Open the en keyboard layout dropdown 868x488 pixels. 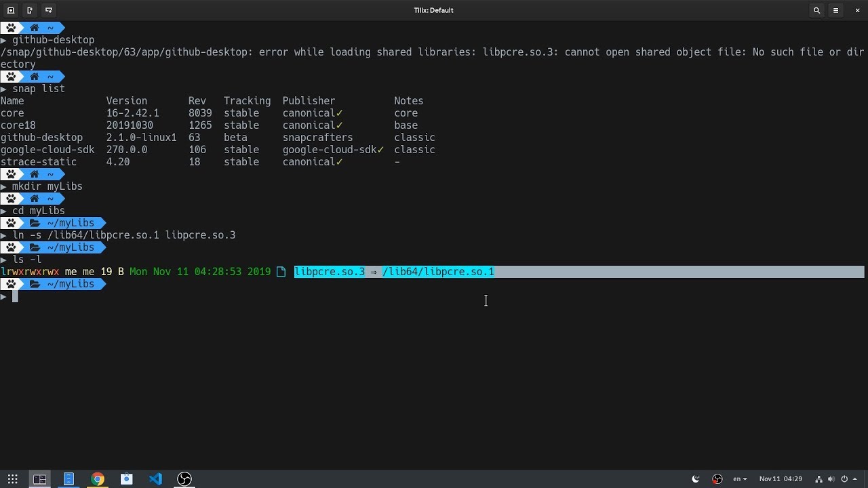(x=740, y=479)
